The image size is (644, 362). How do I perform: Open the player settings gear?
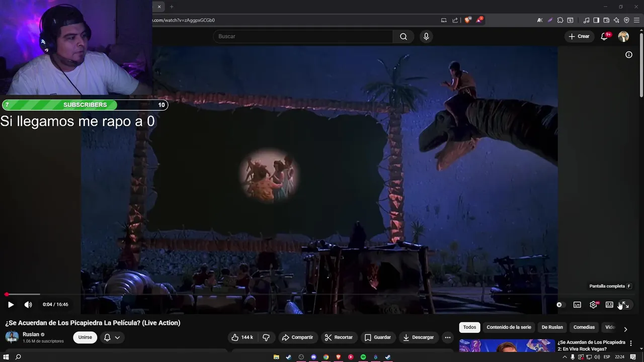click(593, 305)
